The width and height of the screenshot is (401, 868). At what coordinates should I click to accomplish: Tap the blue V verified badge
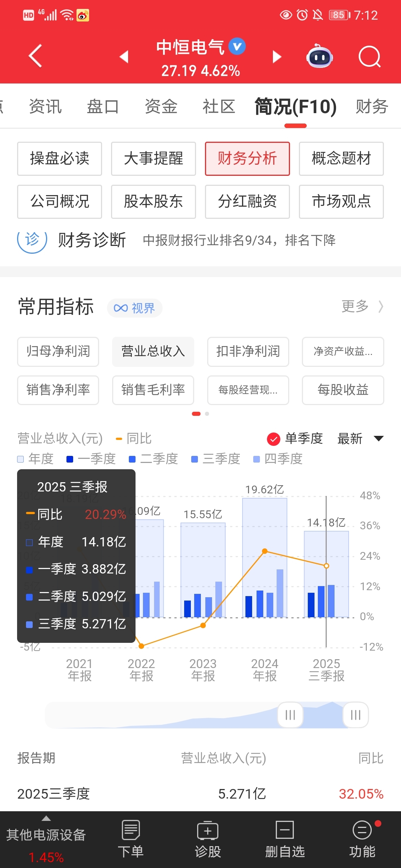(x=237, y=46)
